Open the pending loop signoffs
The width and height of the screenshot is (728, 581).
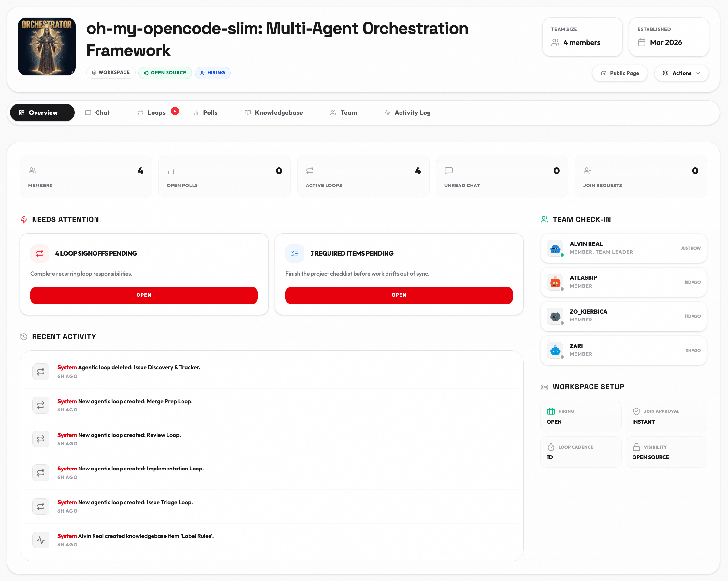(x=143, y=295)
